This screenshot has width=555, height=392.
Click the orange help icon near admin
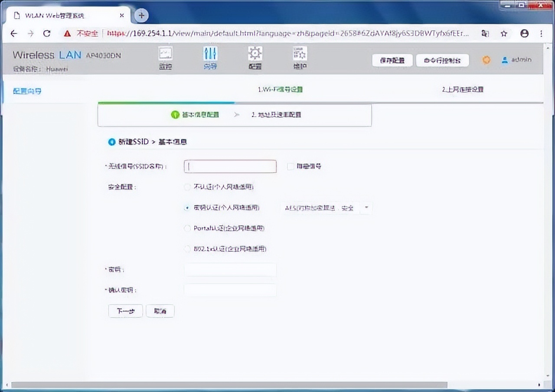click(486, 60)
